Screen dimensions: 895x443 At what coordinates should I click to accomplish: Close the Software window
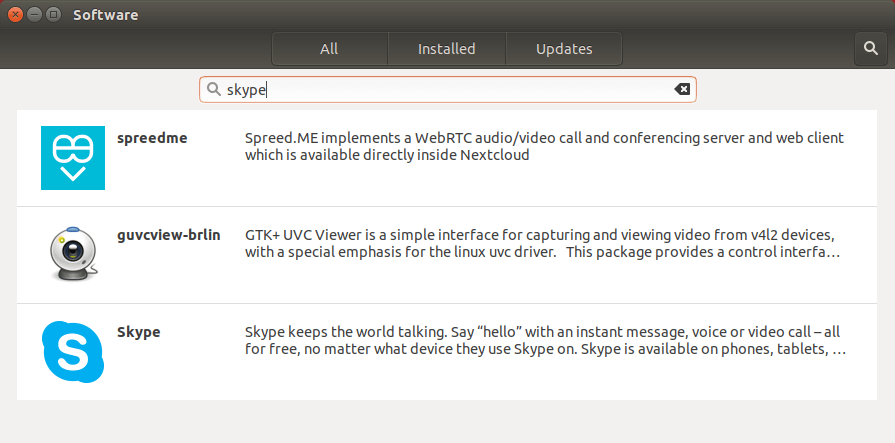14,15
